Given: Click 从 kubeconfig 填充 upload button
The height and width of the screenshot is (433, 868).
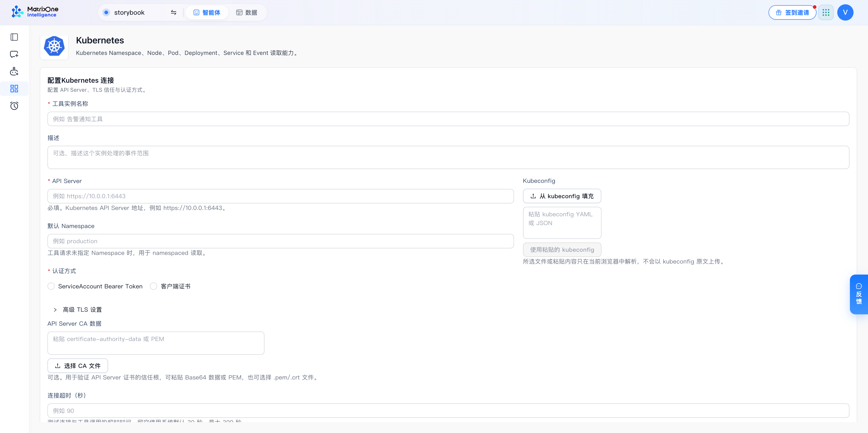Looking at the screenshot, I should (x=562, y=196).
